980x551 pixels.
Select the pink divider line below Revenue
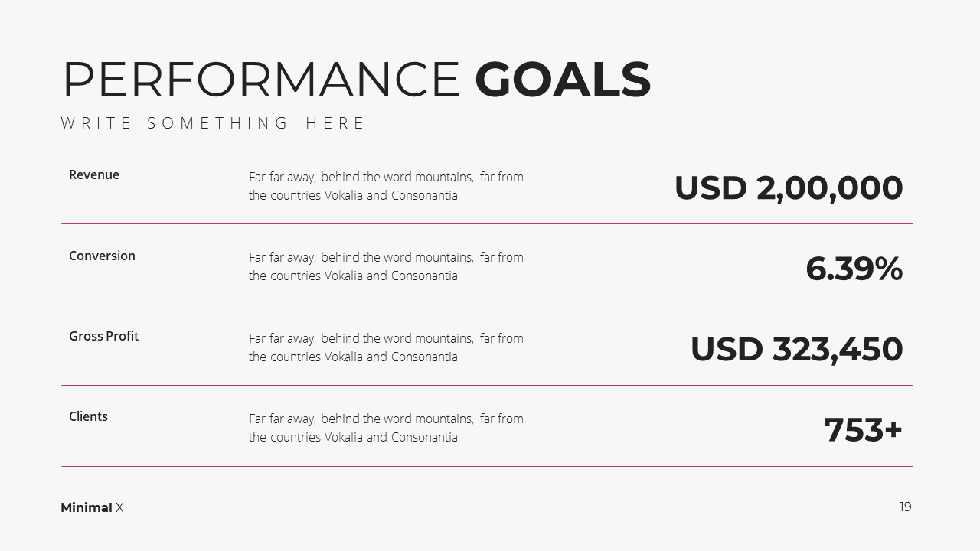487,224
